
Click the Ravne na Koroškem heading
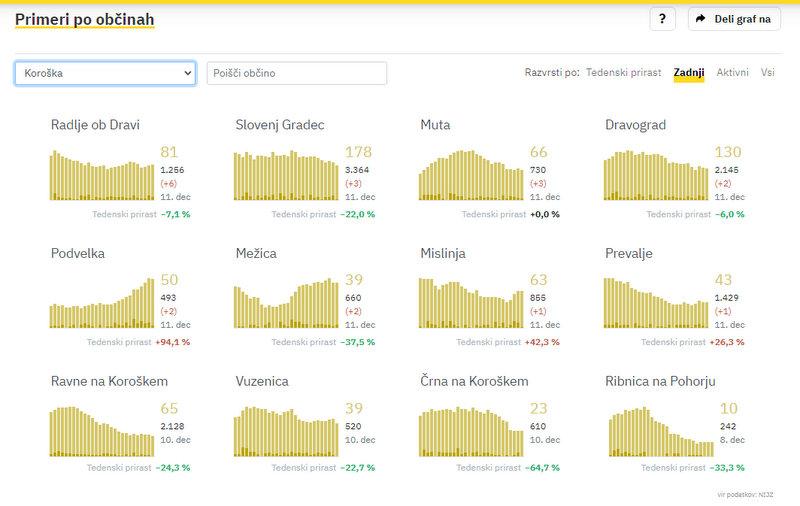coord(109,382)
